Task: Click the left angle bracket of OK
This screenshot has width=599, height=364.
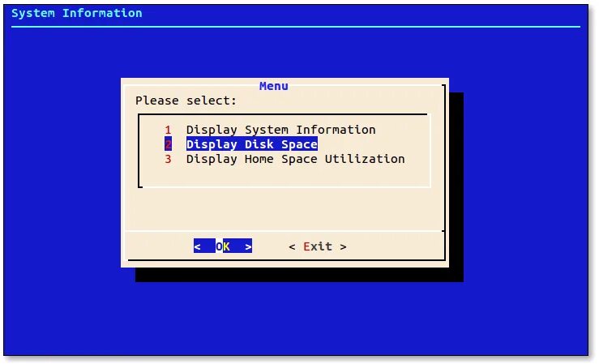Action: pyautogui.click(x=197, y=246)
